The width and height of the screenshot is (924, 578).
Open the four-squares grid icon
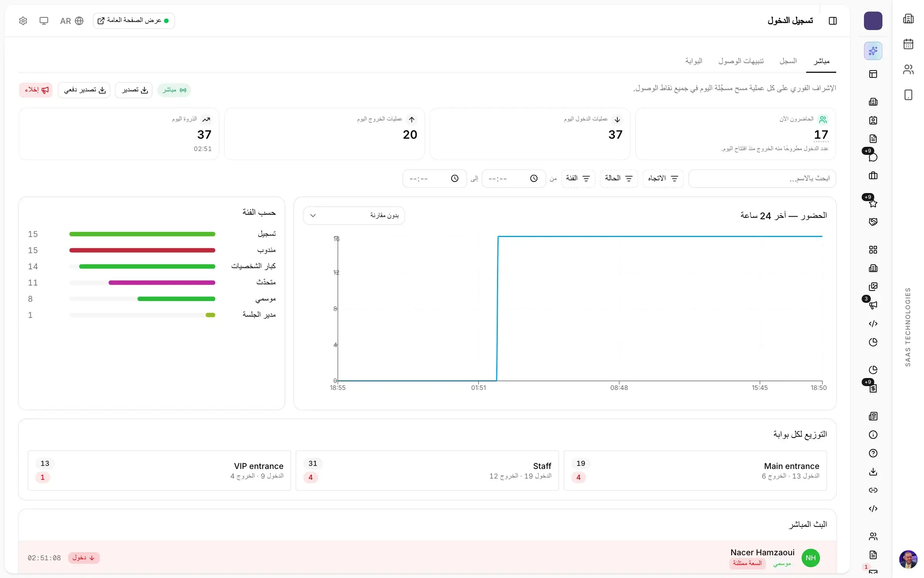tap(873, 250)
